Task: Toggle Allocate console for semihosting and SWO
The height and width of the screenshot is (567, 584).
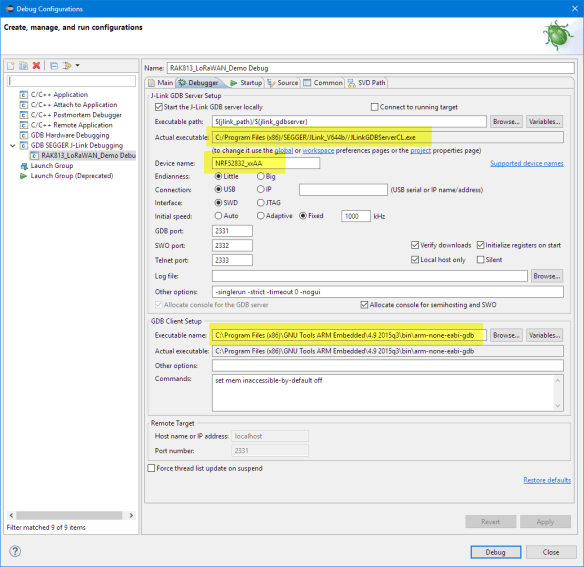Action: pos(364,305)
